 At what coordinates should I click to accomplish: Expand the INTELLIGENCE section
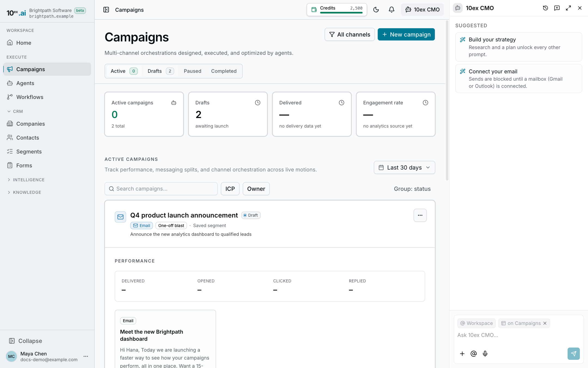(26, 180)
